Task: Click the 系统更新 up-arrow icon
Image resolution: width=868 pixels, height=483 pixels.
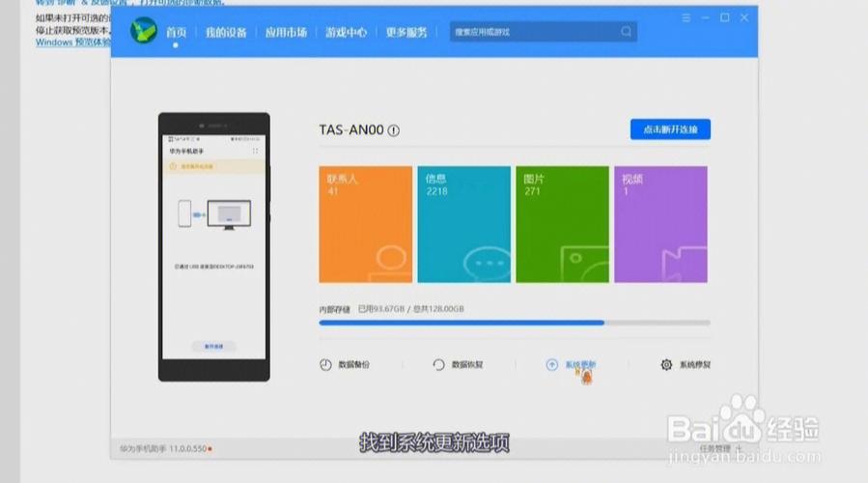Action: (552, 364)
